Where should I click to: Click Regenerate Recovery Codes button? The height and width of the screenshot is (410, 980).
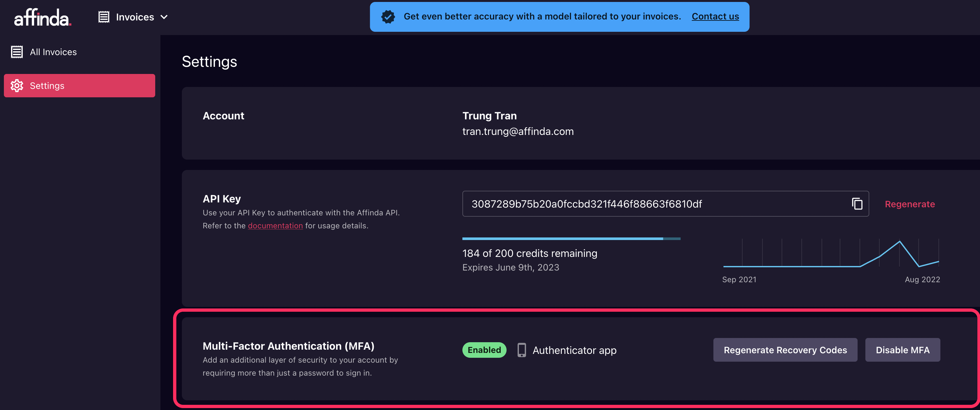coord(785,350)
